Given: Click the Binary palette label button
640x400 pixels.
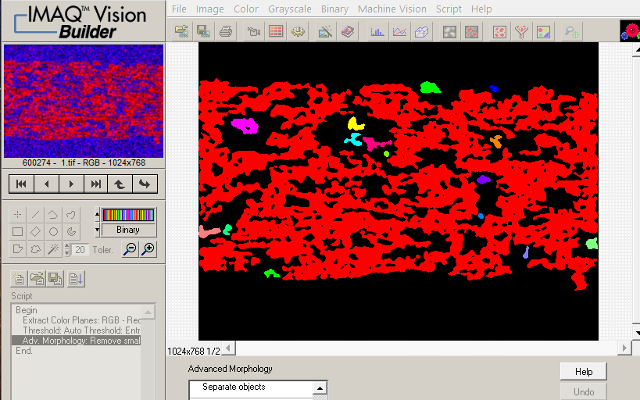Looking at the screenshot, I should click(128, 230).
